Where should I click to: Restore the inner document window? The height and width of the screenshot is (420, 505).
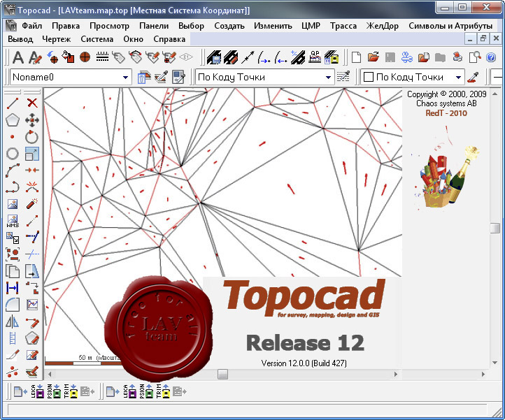[x=483, y=39]
